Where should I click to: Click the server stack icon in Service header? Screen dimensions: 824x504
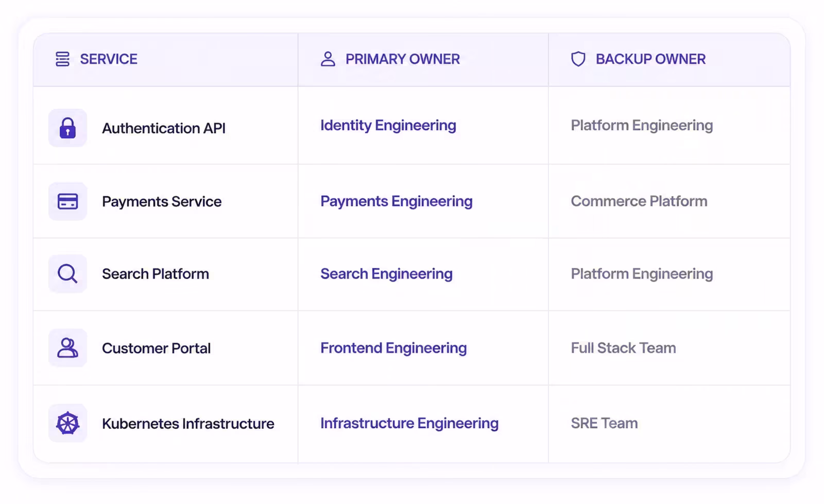pos(62,59)
